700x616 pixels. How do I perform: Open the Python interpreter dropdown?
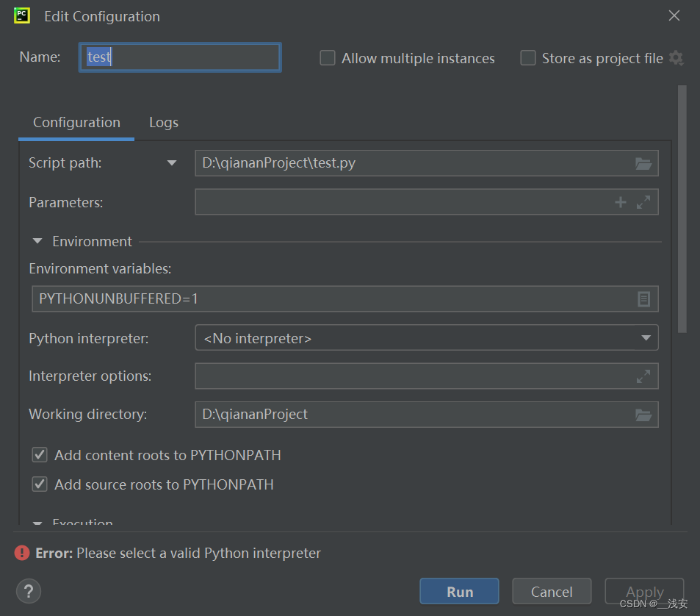pos(426,338)
